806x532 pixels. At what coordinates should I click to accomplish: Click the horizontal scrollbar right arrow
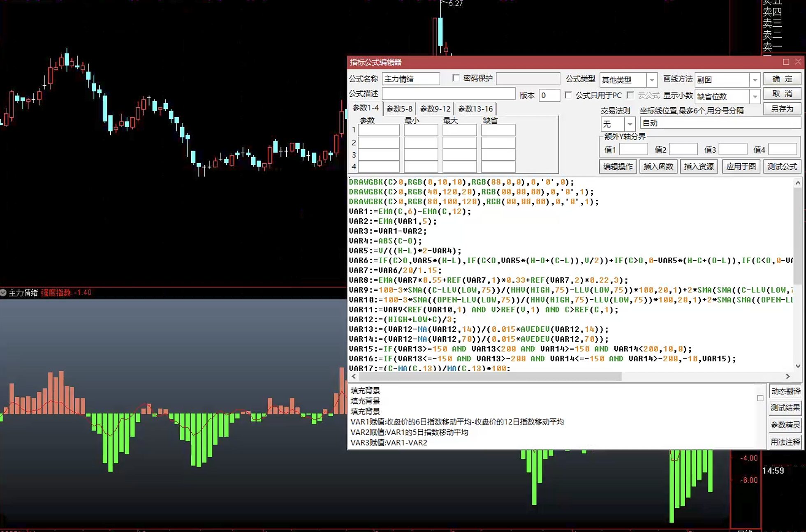(x=788, y=376)
